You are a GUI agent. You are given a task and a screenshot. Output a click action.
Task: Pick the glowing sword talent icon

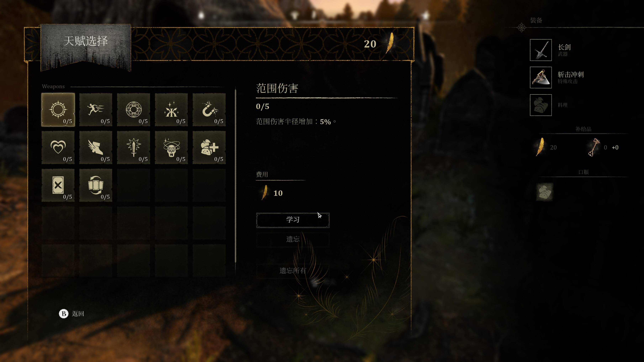133,147
